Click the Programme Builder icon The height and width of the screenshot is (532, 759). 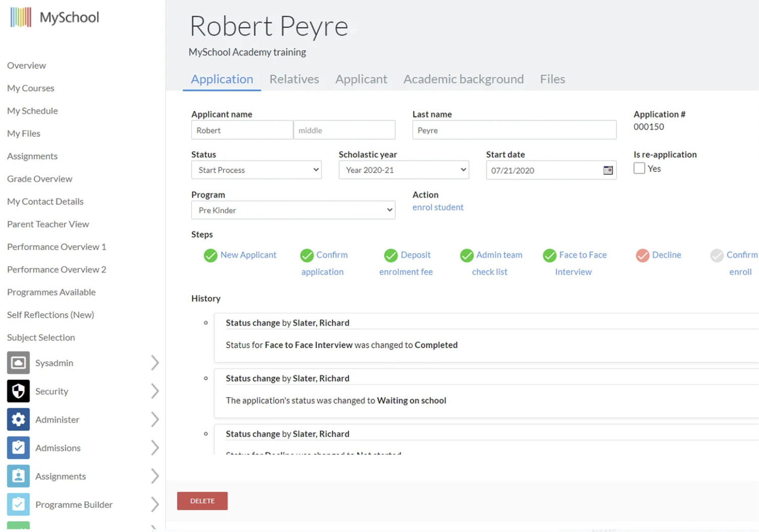[18, 504]
